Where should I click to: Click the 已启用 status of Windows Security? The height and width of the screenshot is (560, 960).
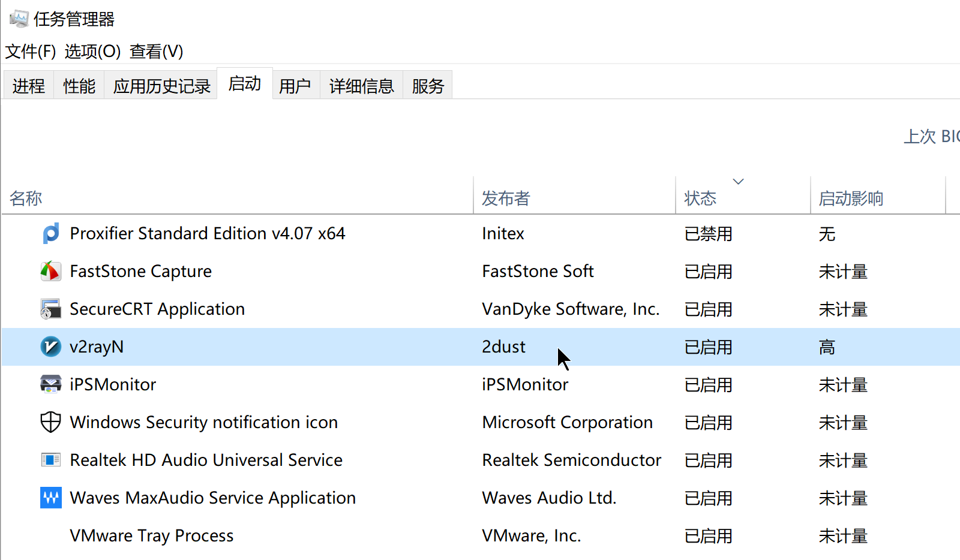709,423
